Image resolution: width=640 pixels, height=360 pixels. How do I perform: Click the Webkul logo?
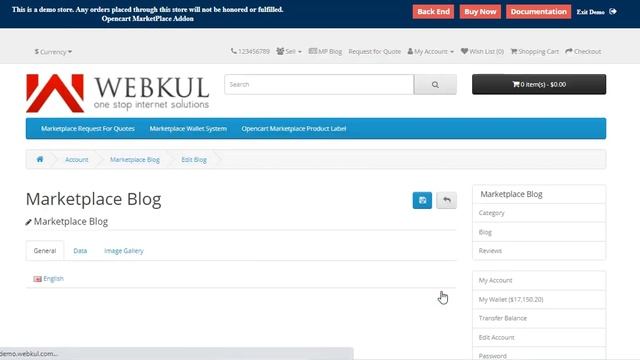click(118, 93)
